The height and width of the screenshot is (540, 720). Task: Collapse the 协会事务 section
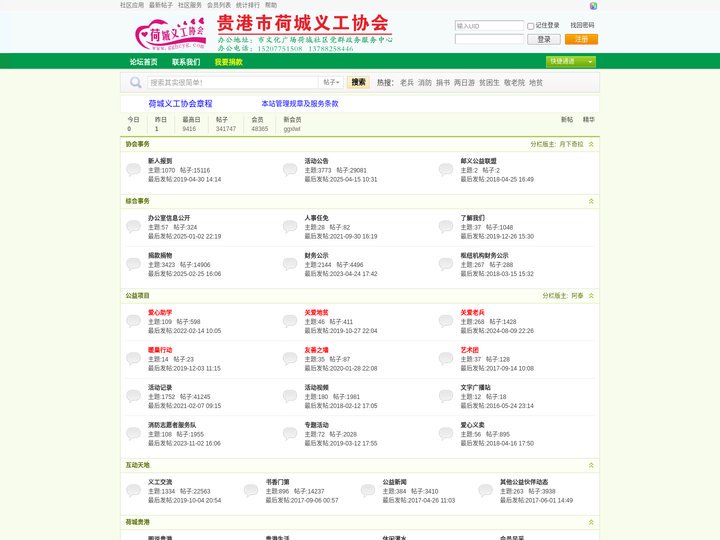tap(591, 144)
